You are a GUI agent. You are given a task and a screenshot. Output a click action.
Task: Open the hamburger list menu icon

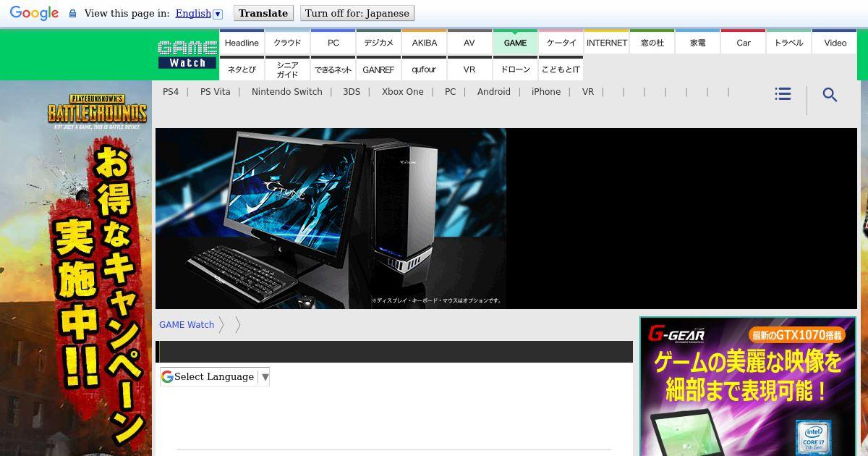tap(783, 94)
